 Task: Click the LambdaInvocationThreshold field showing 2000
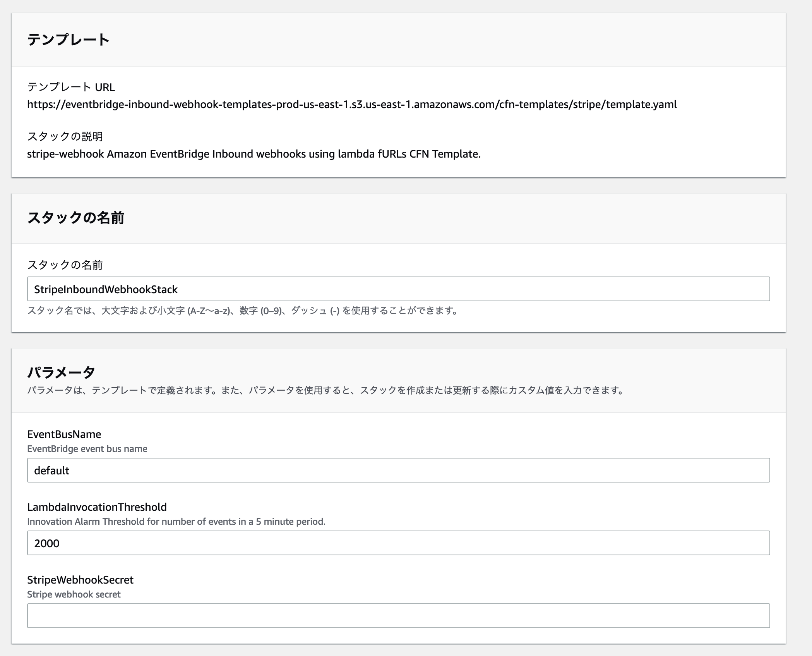coord(398,543)
